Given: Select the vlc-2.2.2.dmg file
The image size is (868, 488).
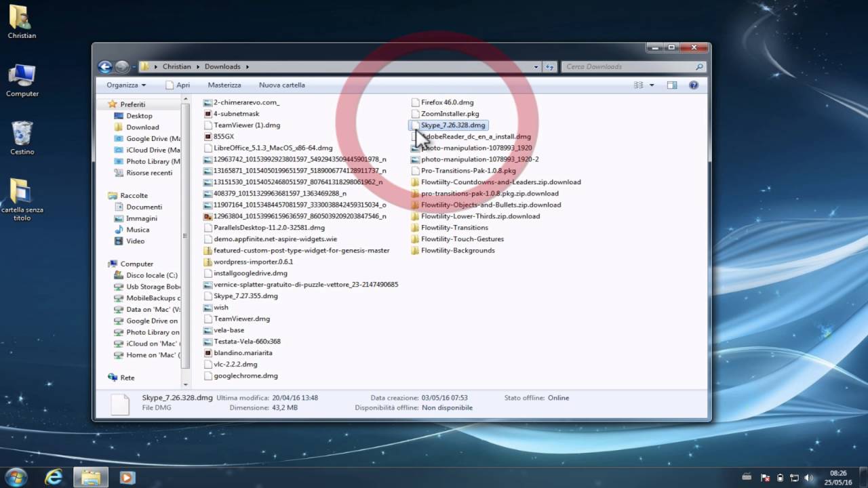Looking at the screenshot, I should (x=231, y=365).
